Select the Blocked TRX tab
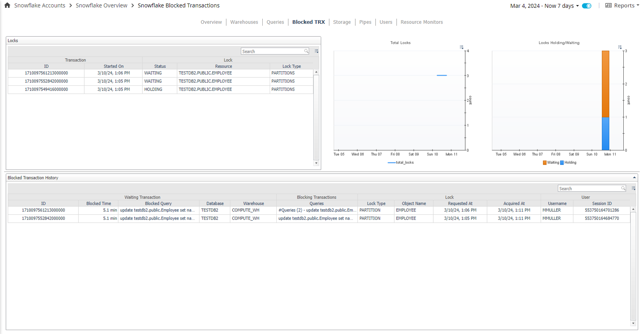The image size is (644, 334). [308, 22]
